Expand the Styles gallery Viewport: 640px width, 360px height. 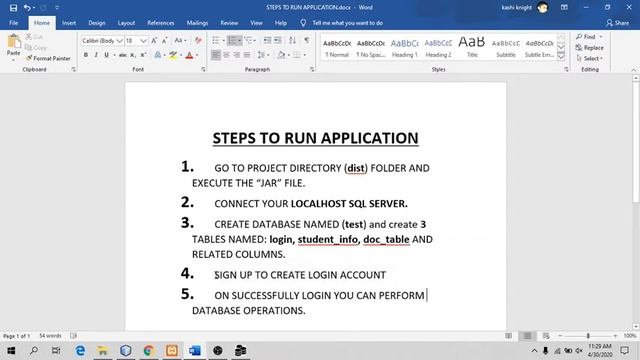pyautogui.click(x=561, y=57)
